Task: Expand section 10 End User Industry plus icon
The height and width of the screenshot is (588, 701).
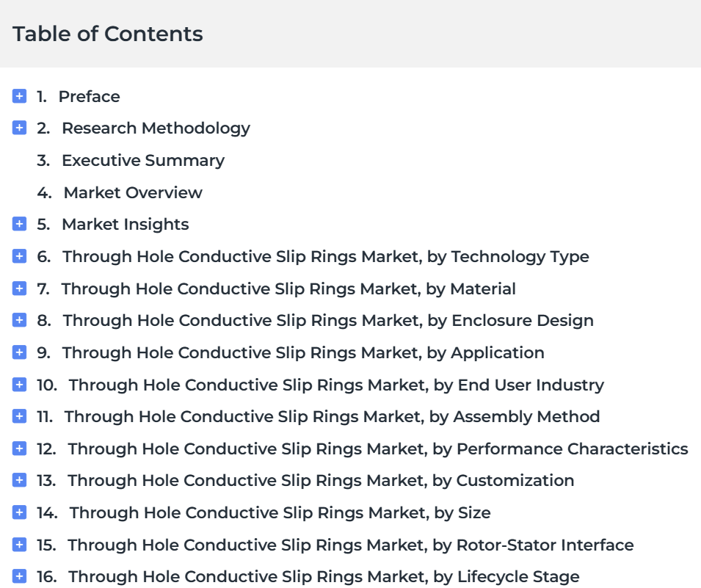Action: pyautogui.click(x=19, y=384)
